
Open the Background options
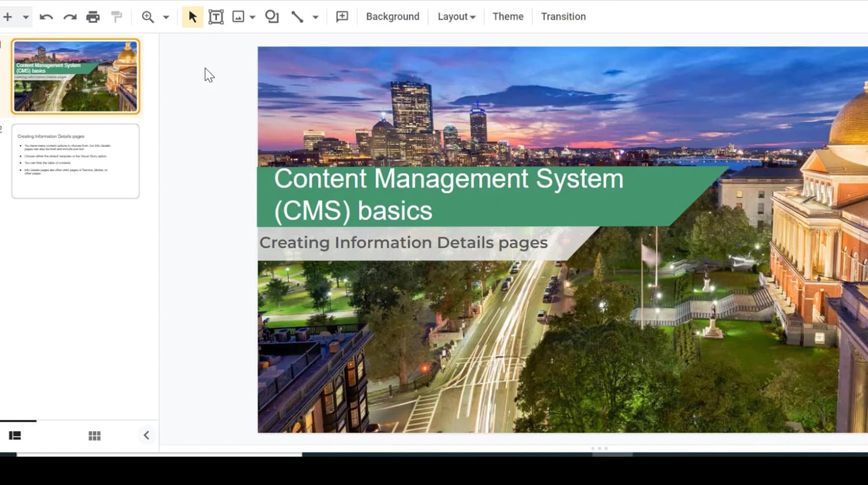(x=392, y=17)
